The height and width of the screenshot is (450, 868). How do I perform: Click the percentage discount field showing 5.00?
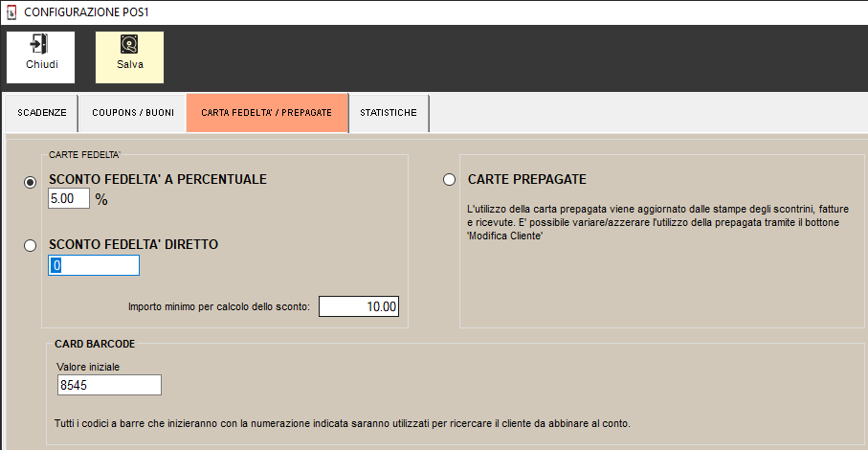point(68,199)
